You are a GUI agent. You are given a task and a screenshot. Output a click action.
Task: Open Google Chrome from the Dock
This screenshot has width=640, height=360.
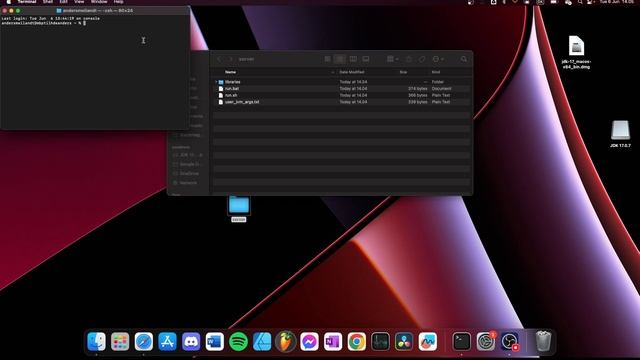point(357,342)
